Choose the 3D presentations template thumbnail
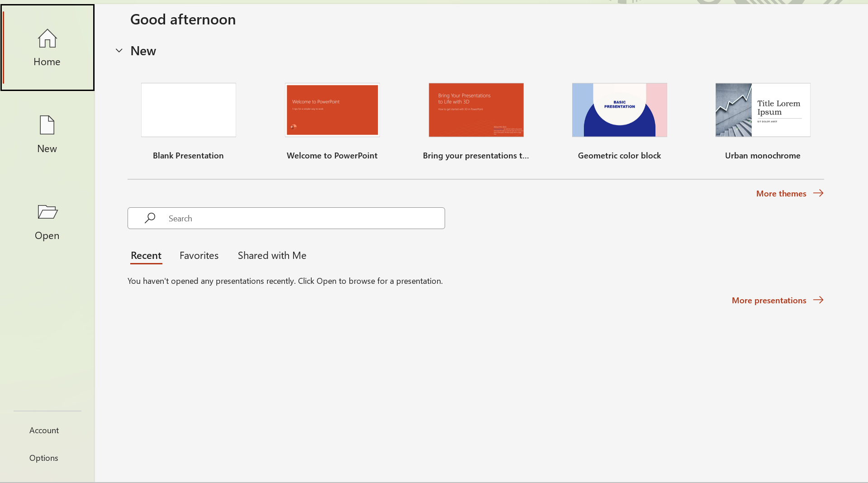The height and width of the screenshot is (483, 868). (476, 110)
